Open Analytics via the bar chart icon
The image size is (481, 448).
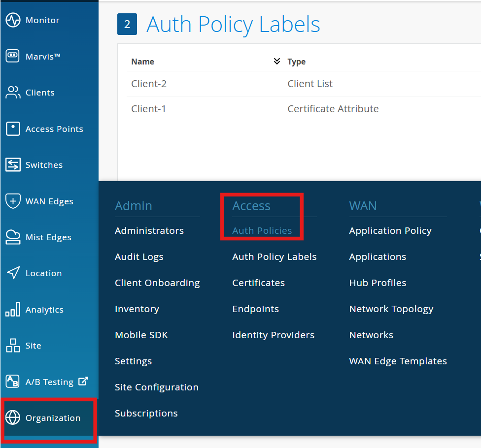tap(12, 310)
